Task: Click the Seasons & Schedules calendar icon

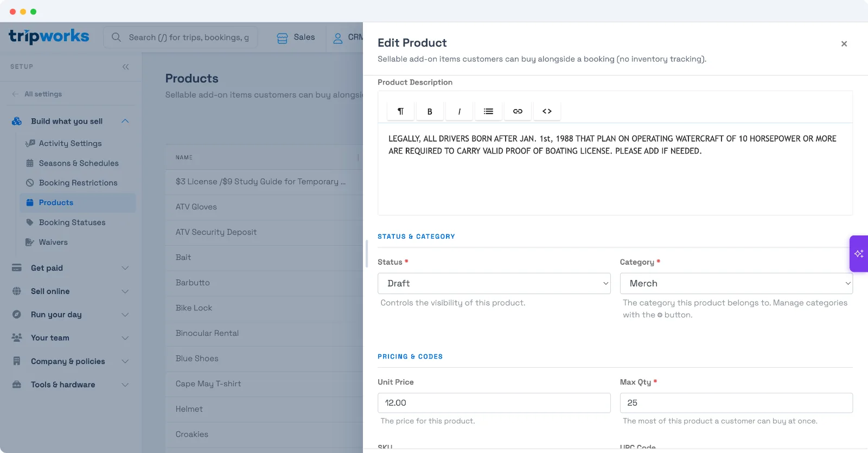Action: coord(30,163)
